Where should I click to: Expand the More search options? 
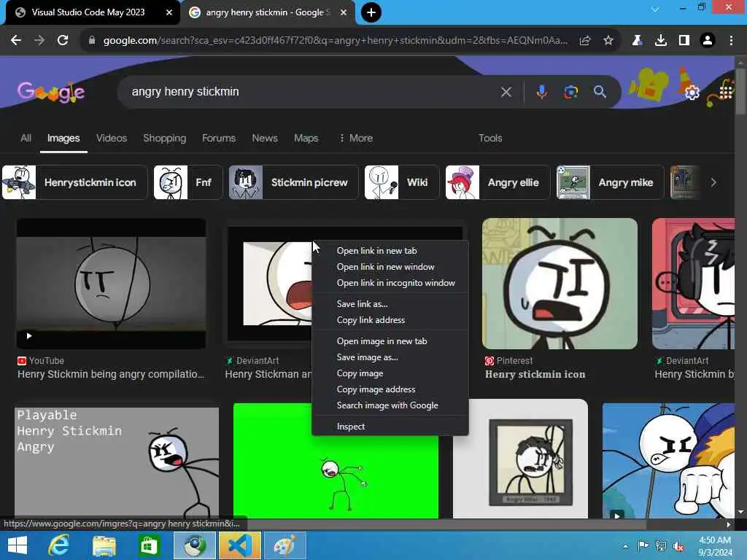point(356,138)
